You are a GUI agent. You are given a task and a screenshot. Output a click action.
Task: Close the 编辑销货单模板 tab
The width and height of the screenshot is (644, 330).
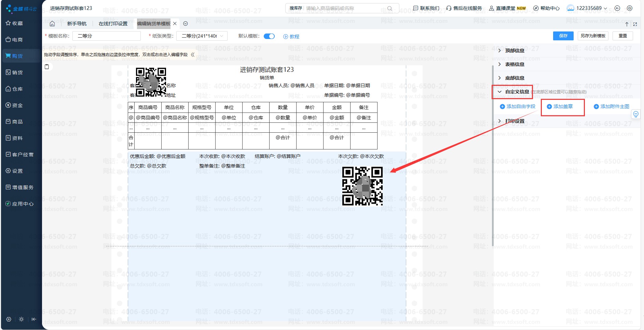coord(175,24)
